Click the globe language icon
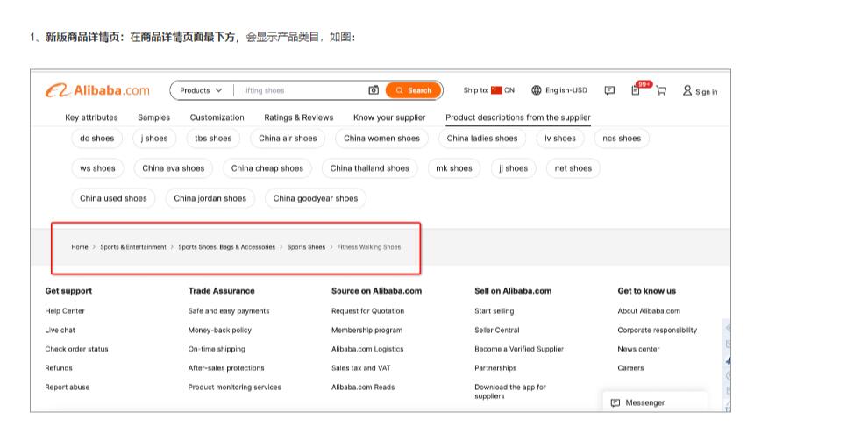The image size is (868, 434). point(536,90)
